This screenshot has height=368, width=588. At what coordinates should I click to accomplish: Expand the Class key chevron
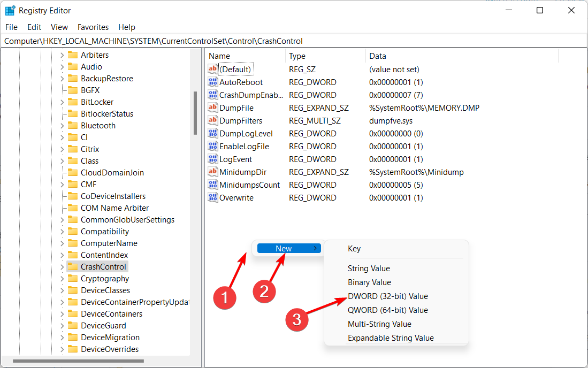pyautogui.click(x=62, y=161)
